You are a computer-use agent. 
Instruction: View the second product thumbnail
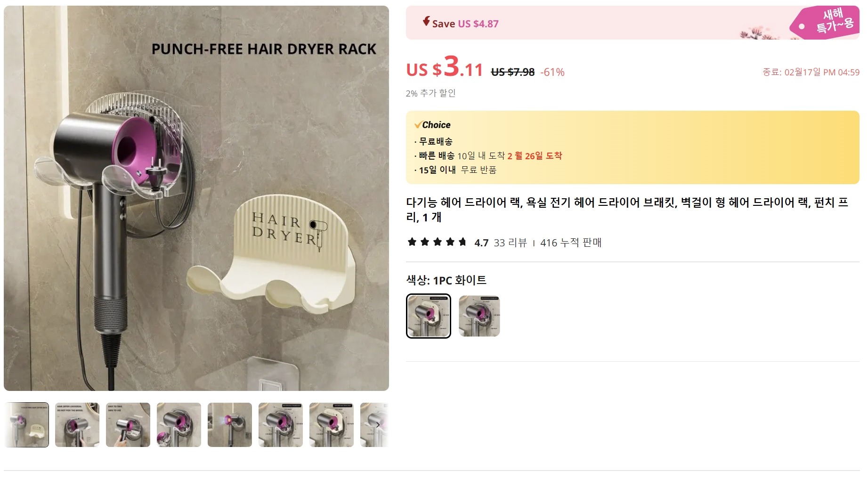tap(77, 425)
